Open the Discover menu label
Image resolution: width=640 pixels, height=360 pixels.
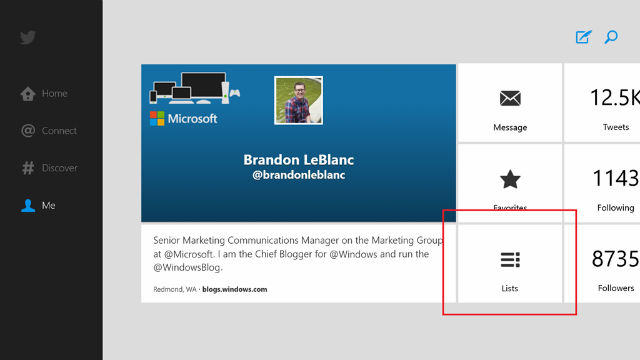(60, 168)
